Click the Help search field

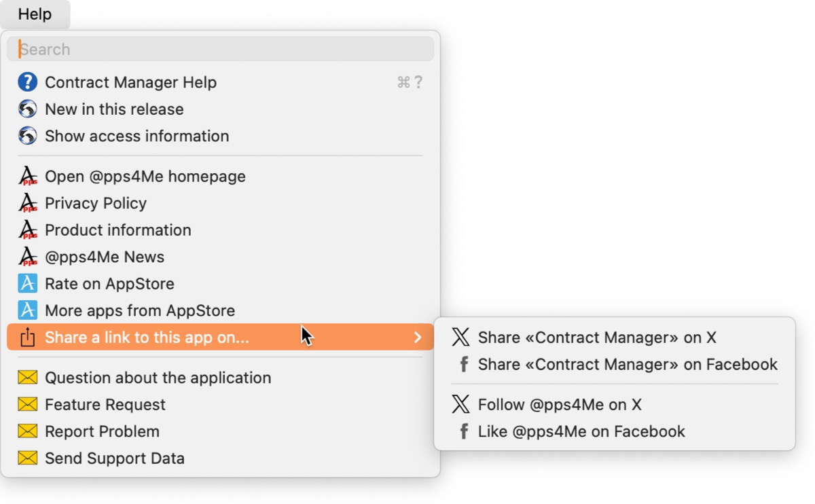coord(220,49)
